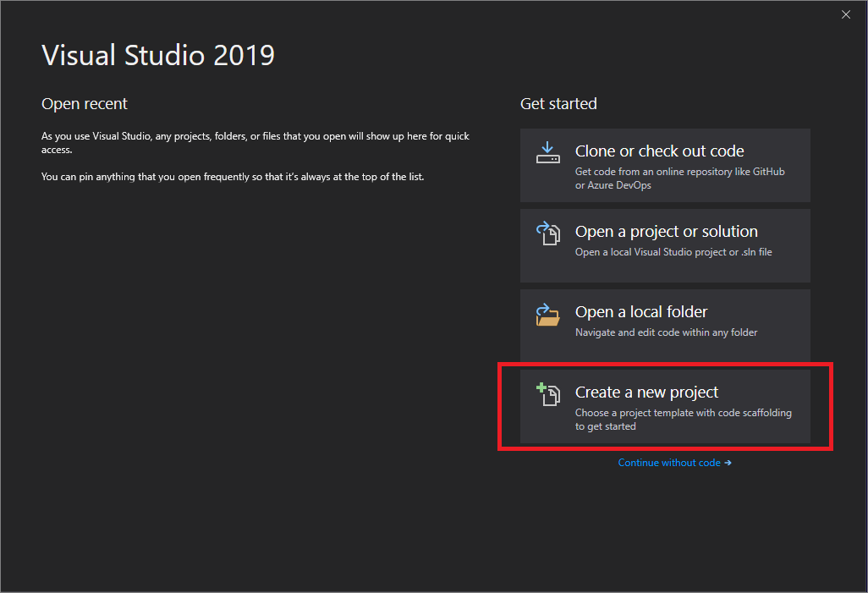Open a local folder
The image size is (868, 593).
[664, 326]
